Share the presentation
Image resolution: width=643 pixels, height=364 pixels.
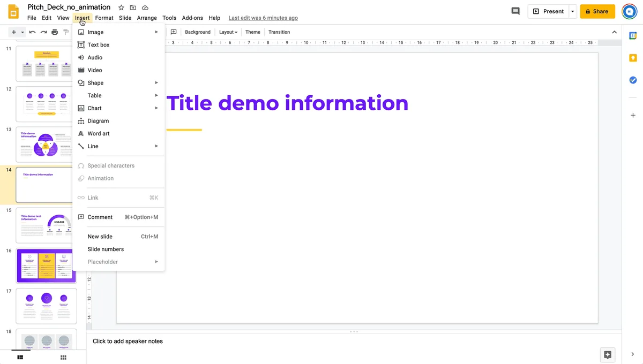(x=597, y=11)
